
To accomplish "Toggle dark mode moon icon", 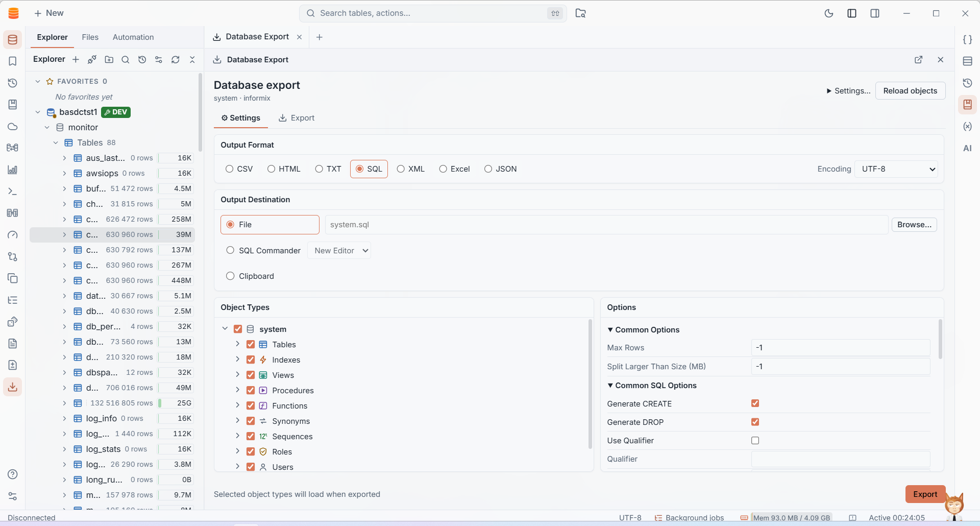I will click(x=829, y=13).
